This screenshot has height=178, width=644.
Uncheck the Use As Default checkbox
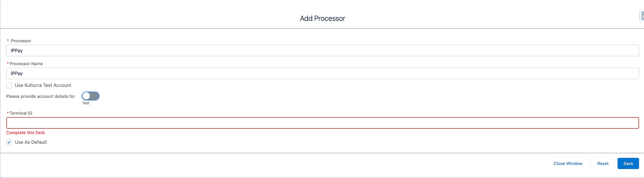tap(9, 142)
